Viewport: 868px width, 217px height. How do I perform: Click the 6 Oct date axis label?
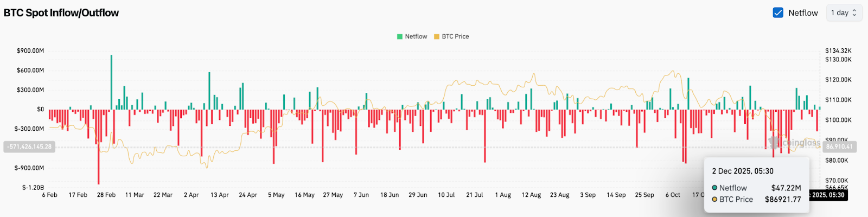[673, 195]
